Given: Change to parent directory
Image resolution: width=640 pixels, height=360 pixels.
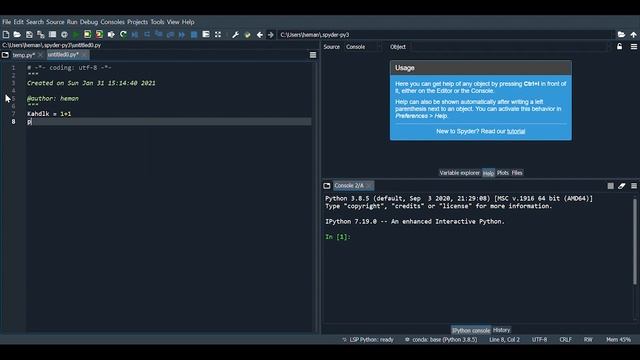Looking at the screenshot, I should coord(633,35).
